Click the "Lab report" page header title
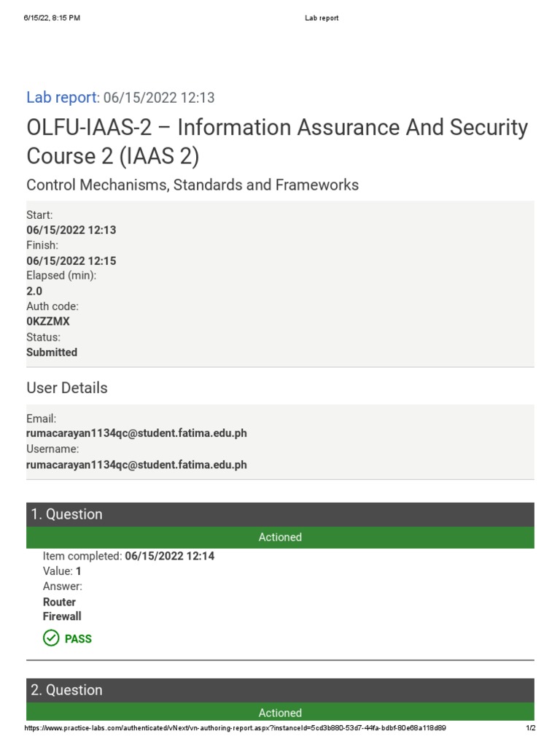The image size is (560, 747). point(322,18)
